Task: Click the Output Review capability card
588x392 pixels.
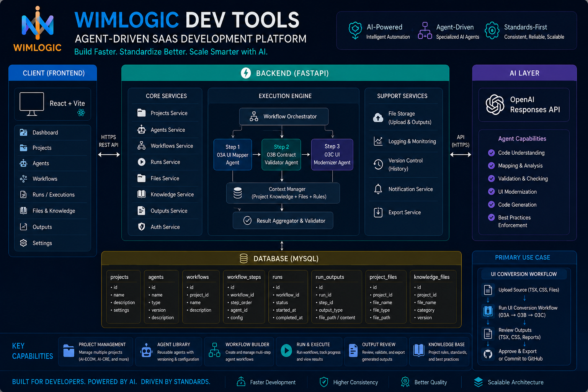Action: click(375, 351)
